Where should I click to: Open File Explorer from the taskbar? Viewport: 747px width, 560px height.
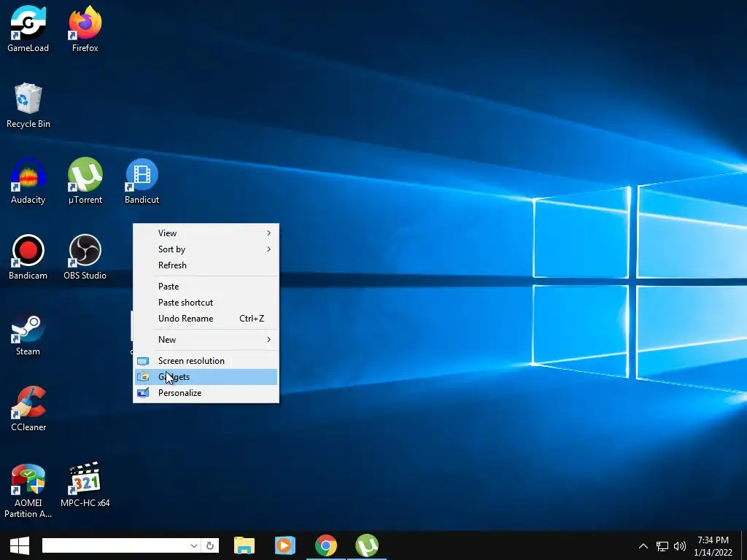[x=244, y=545]
